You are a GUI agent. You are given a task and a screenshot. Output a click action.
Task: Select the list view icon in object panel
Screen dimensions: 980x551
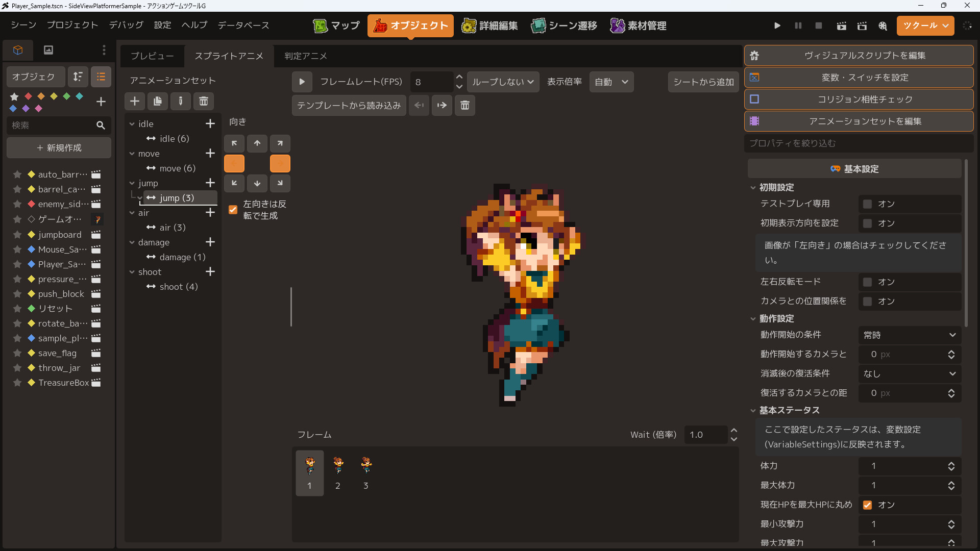(x=101, y=77)
